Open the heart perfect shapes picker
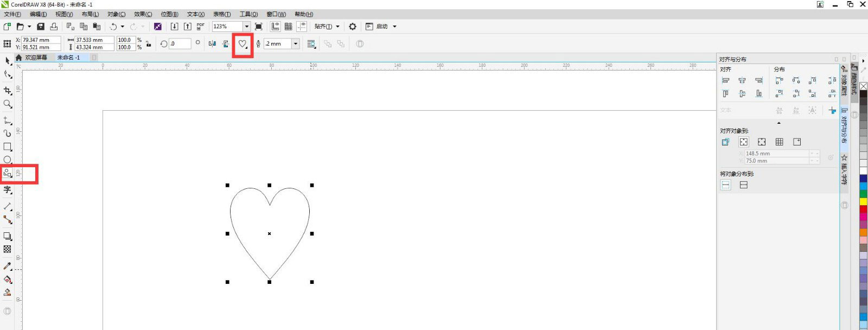 243,44
